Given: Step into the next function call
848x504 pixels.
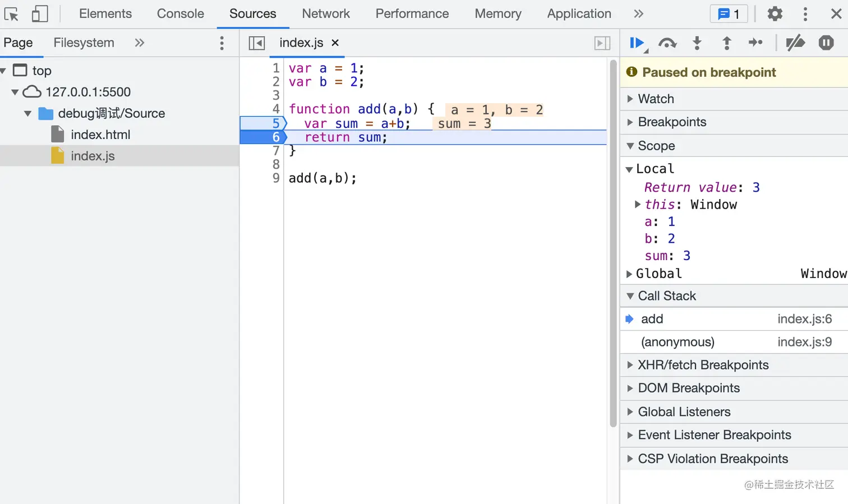Looking at the screenshot, I should click(697, 43).
